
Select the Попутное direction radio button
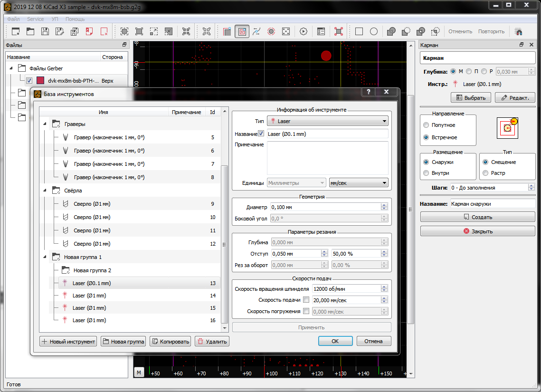(x=426, y=125)
